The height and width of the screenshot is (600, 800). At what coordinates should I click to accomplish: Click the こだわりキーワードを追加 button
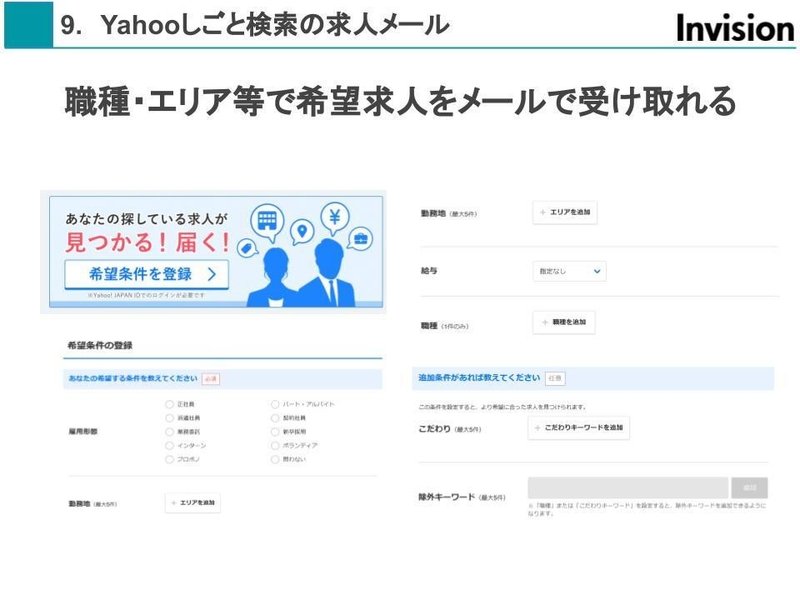coord(579,428)
